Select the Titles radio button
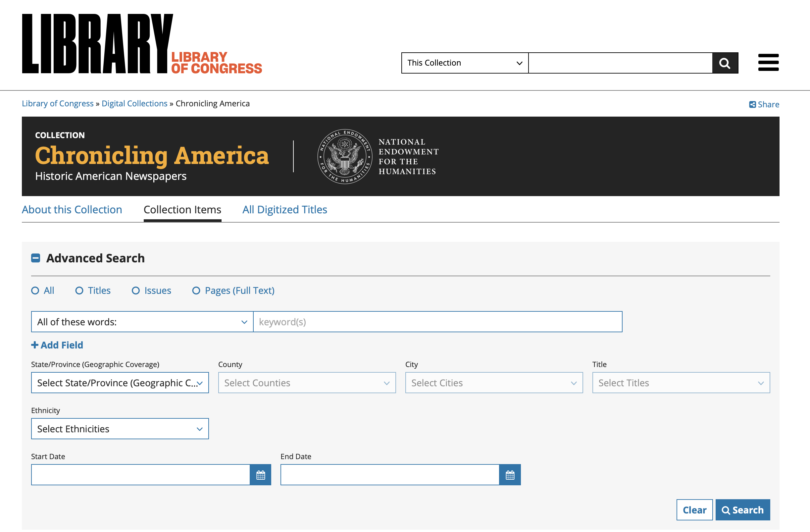The image size is (810, 532). [79, 290]
